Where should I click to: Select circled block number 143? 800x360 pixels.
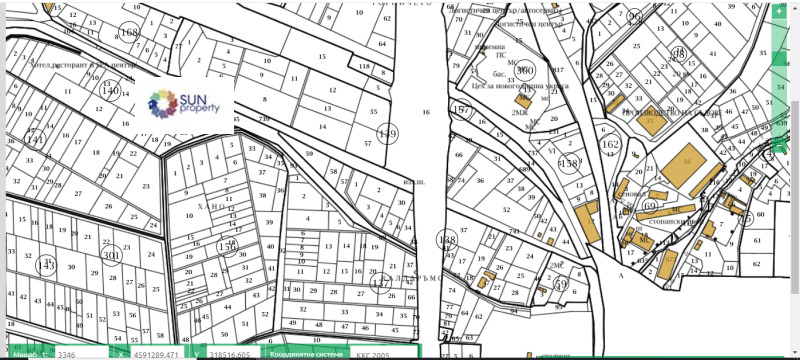(46, 265)
